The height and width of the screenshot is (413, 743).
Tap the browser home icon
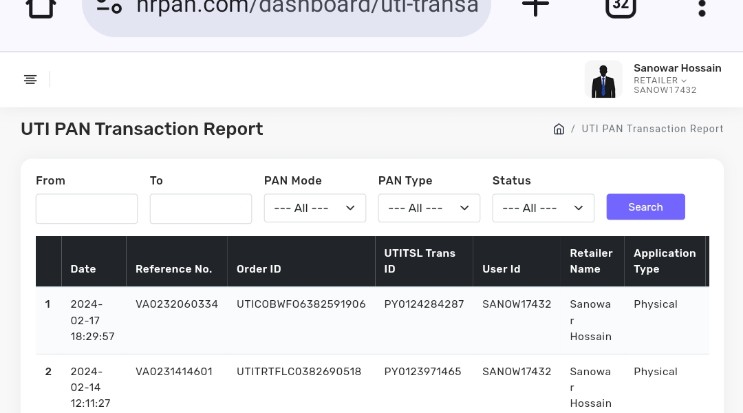[41, 8]
